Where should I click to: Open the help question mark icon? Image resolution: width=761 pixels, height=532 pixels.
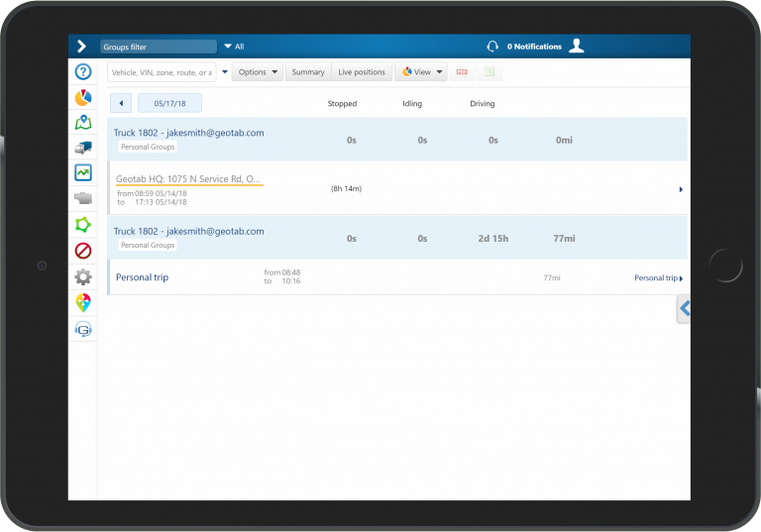83,72
